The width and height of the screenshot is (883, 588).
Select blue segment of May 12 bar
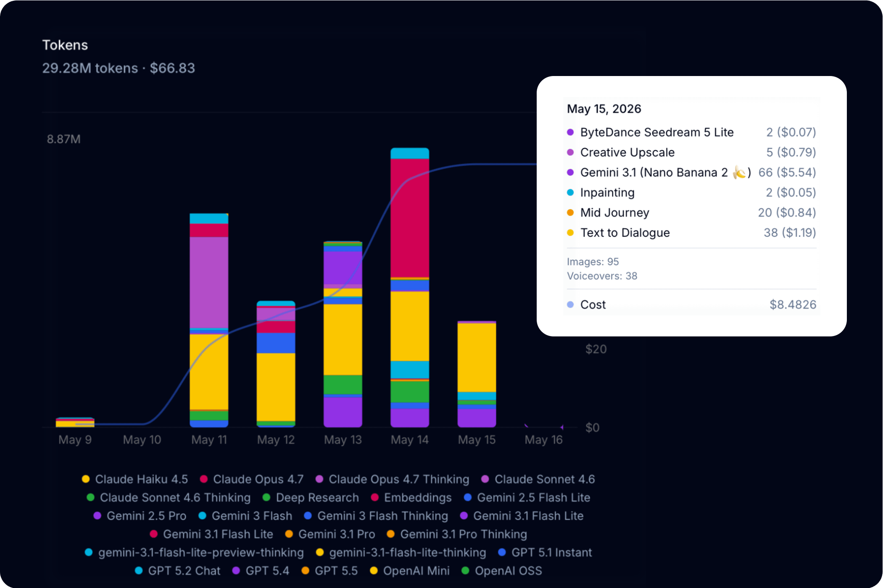pyautogui.click(x=276, y=343)
